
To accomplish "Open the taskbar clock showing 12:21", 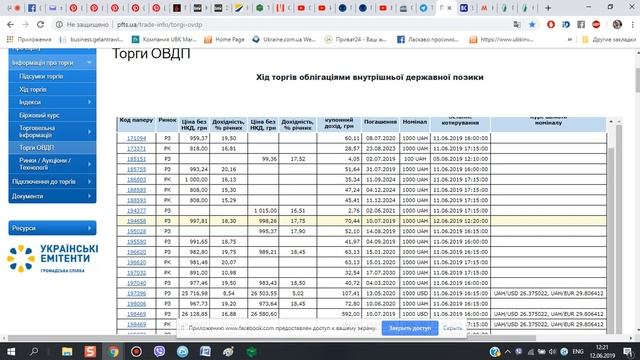I will click(602, 351).
